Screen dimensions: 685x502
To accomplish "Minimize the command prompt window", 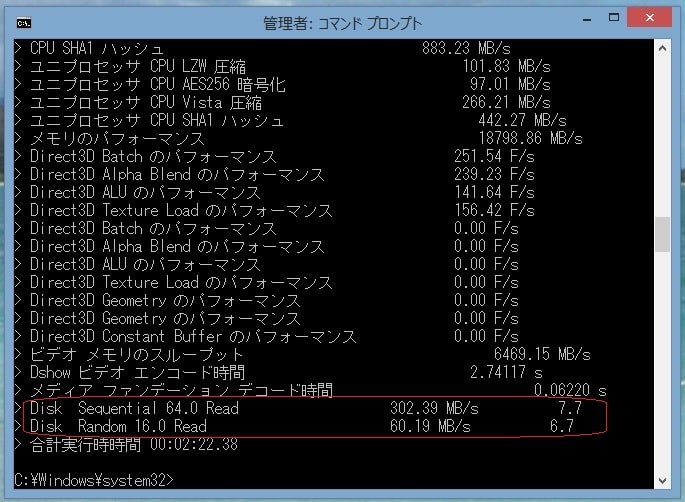I will pos(587,19).
